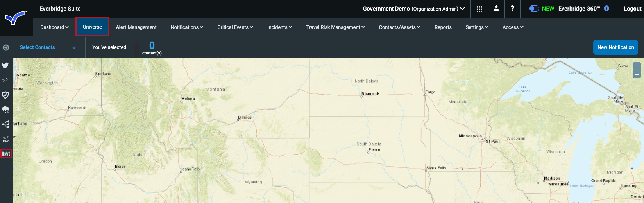Open the shield checkmark sidebar icon
This screenshot has height=203, width=644.
coord(5,95)
